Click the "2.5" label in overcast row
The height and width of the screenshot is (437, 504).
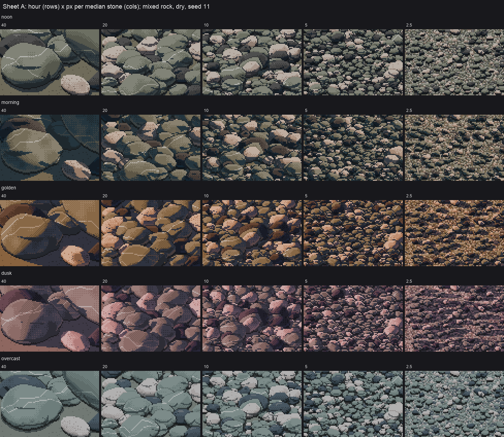pyautogui.click(x=409, y=367)
